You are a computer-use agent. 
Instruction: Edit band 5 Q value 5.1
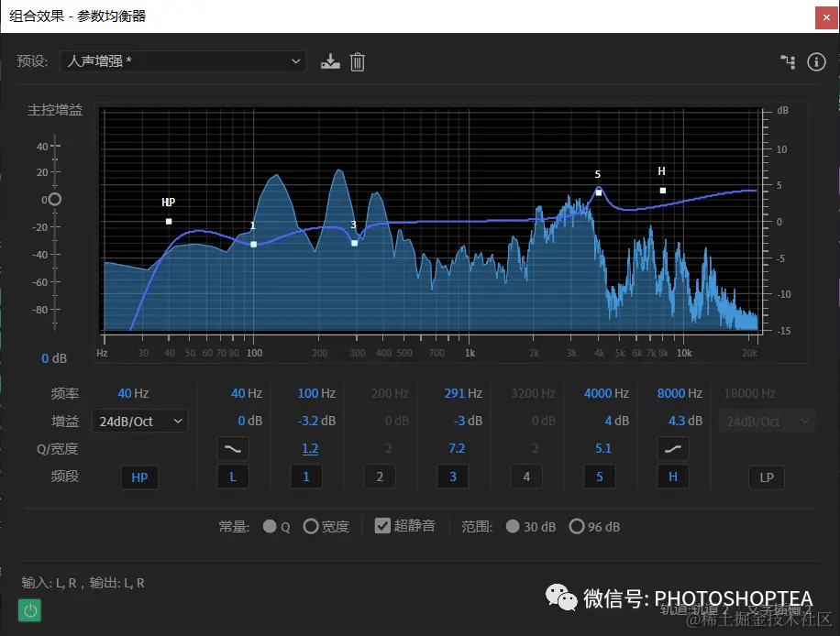[603, 448]
